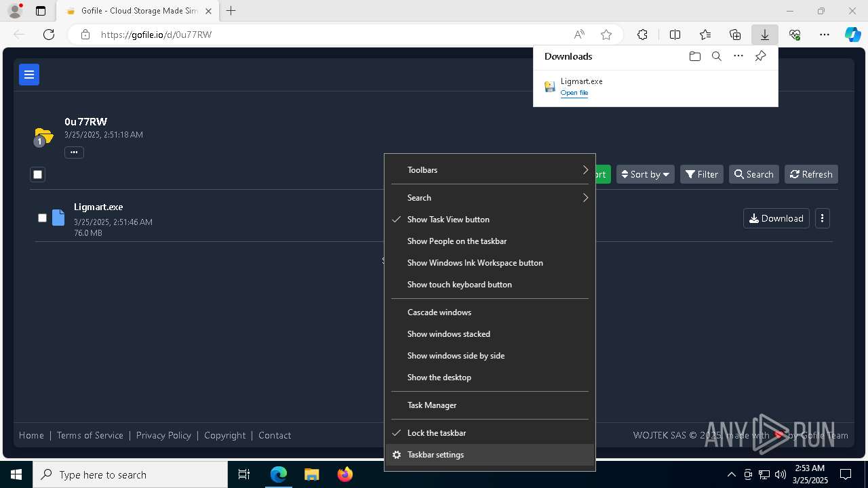Refresh the page with reload icon
This screenshot has height=488, width=868.
click(49, 35)
